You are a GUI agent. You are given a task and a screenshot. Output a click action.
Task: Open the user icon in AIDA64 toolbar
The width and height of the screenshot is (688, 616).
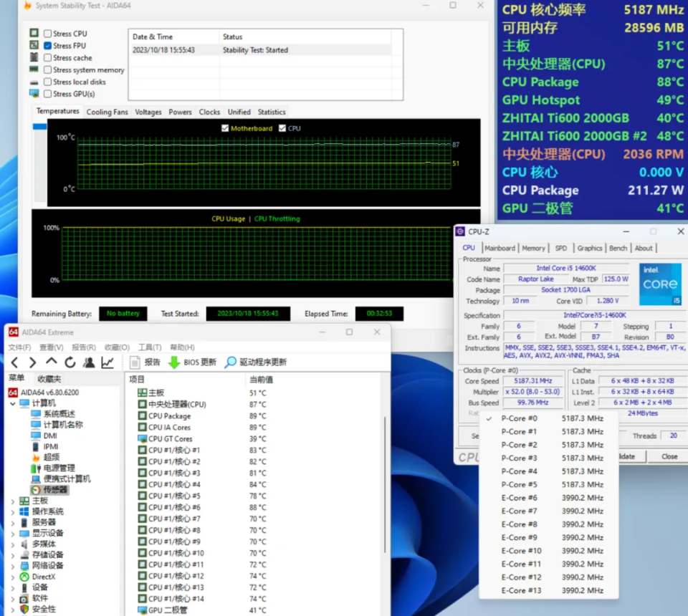coord(89,362)
